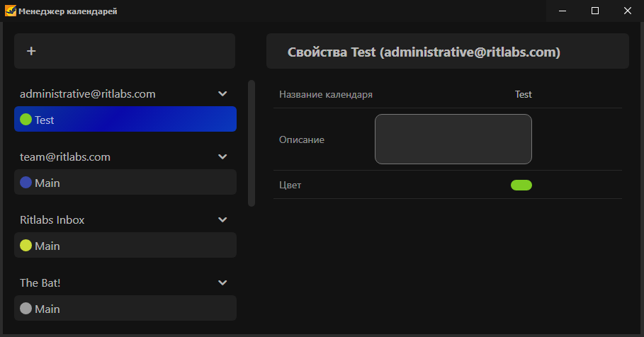Click the calendar list vertical scrollbar
The image size is (644, 337).
[x=252, y=143]
